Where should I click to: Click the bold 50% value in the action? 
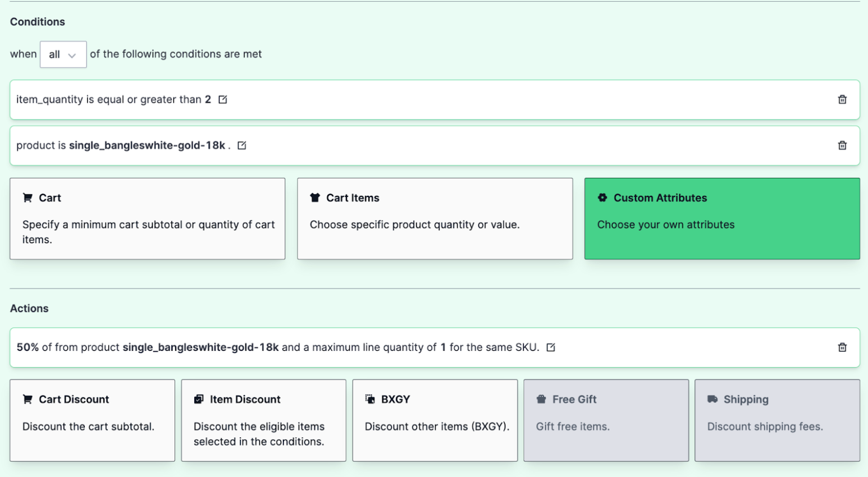[28, 347]
